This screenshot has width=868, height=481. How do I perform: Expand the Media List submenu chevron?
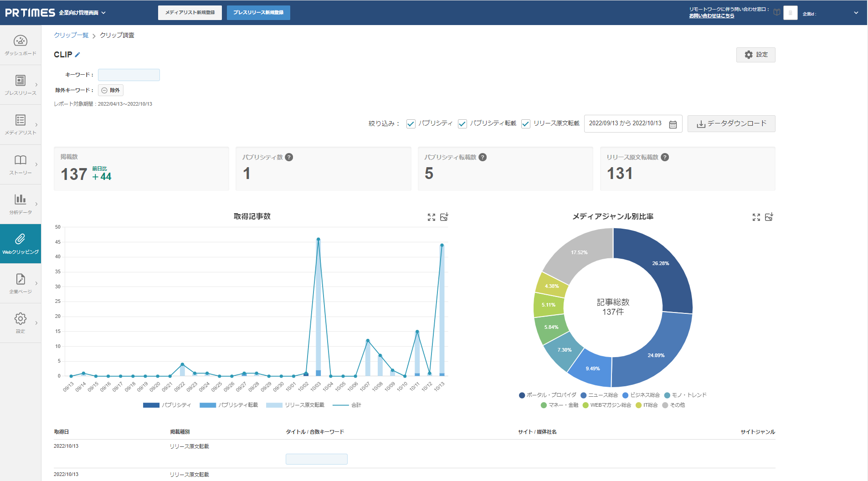click(36, 125)
